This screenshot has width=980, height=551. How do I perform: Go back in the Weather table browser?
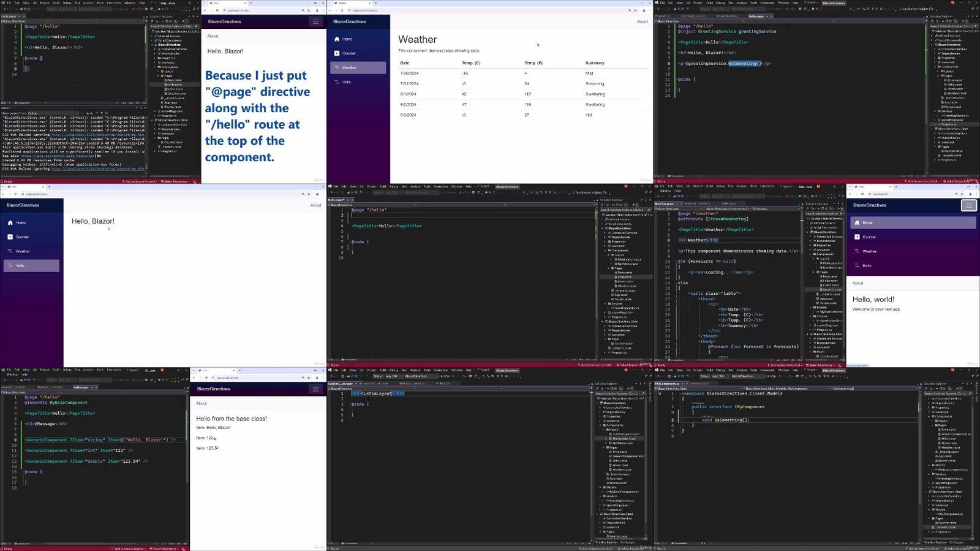(x=330, y=10)
